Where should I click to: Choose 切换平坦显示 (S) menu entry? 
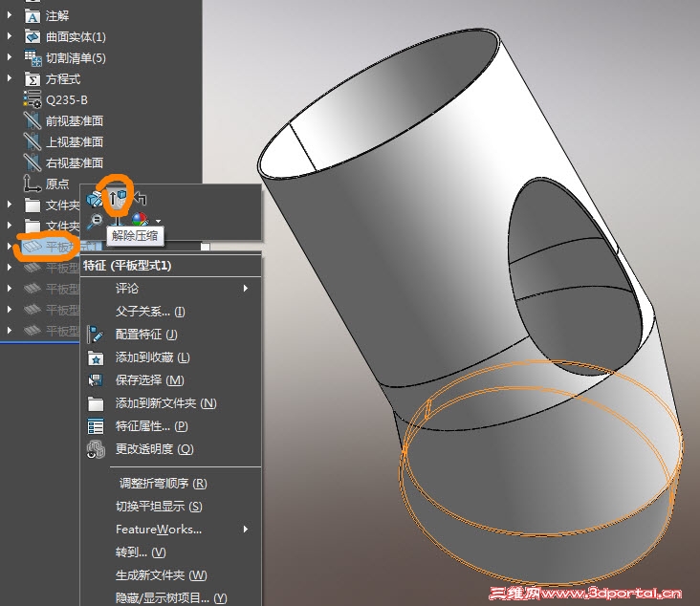coord(159,506)
